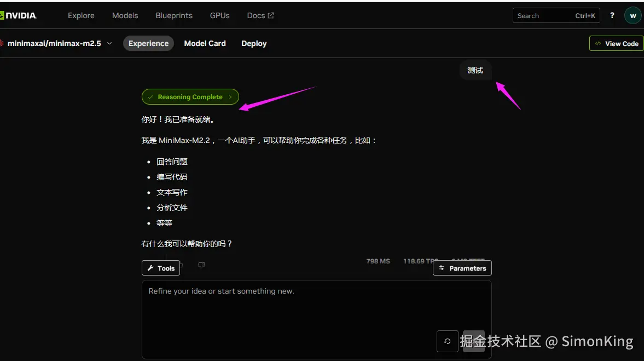Screen dimensions: 644x361
Task: Click the 测试 user message bubble
Action: (x=475, y=70)
